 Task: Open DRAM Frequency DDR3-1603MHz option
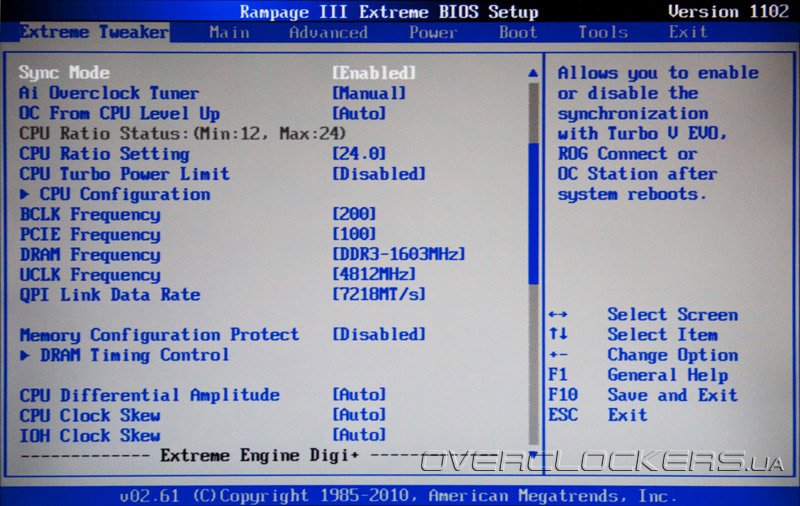point(399,254)
